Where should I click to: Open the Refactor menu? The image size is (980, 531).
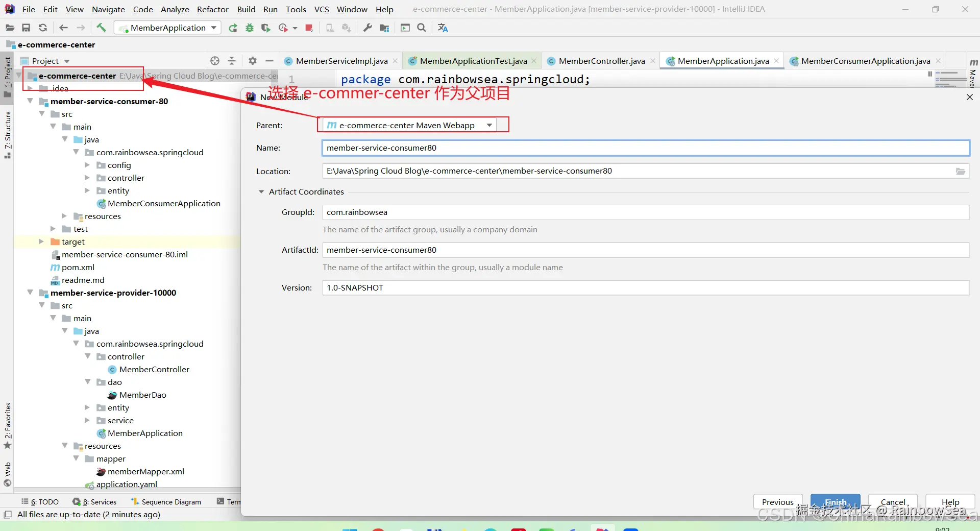212,9
